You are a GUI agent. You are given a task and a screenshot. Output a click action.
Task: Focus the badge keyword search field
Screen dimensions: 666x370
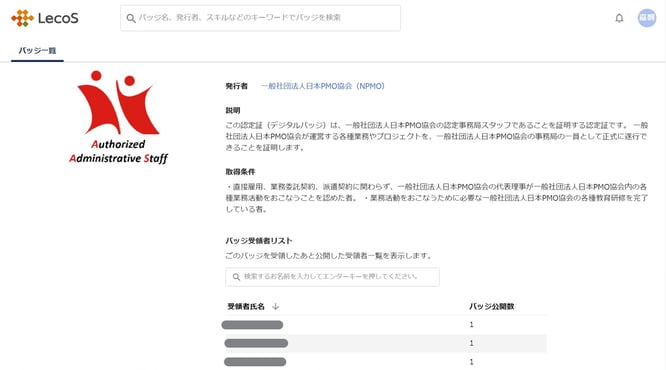pyautogui.click(x=260, y=18)
